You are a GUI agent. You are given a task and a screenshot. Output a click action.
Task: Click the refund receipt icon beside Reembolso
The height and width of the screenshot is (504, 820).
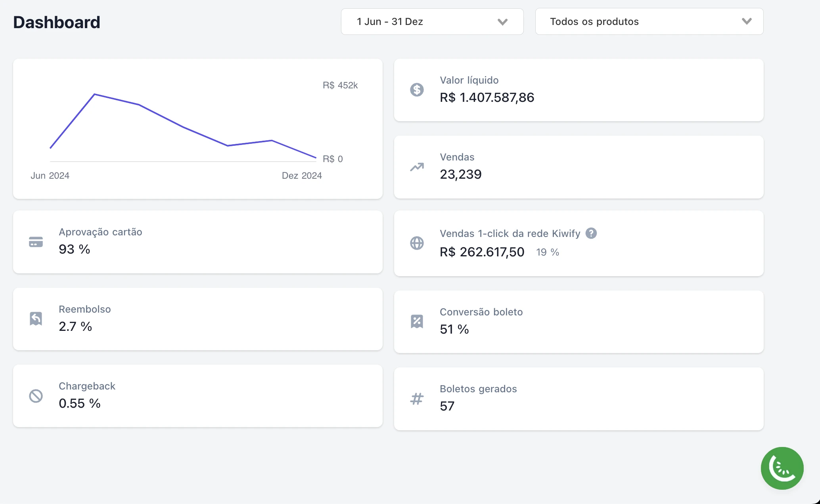tap(36, 319)
